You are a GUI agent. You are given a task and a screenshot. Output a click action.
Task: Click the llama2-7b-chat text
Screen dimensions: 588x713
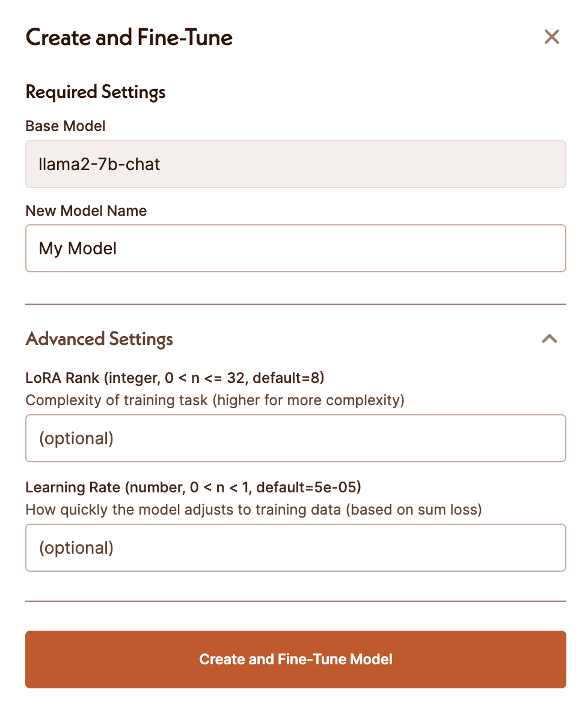100,164
